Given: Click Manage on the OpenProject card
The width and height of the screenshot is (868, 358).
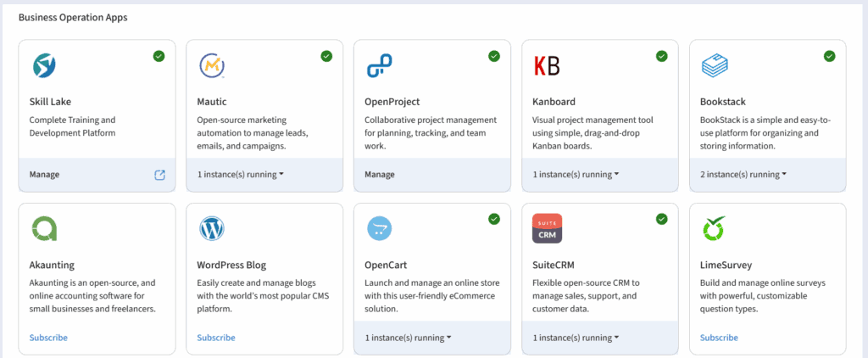Looking at the screenshot, I should 380,175.
